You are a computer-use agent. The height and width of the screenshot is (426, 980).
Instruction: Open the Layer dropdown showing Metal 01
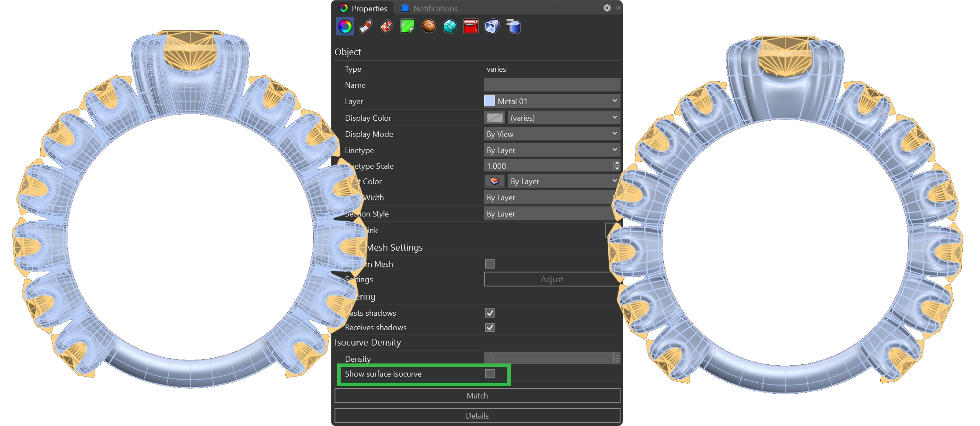tap(552, 101)
